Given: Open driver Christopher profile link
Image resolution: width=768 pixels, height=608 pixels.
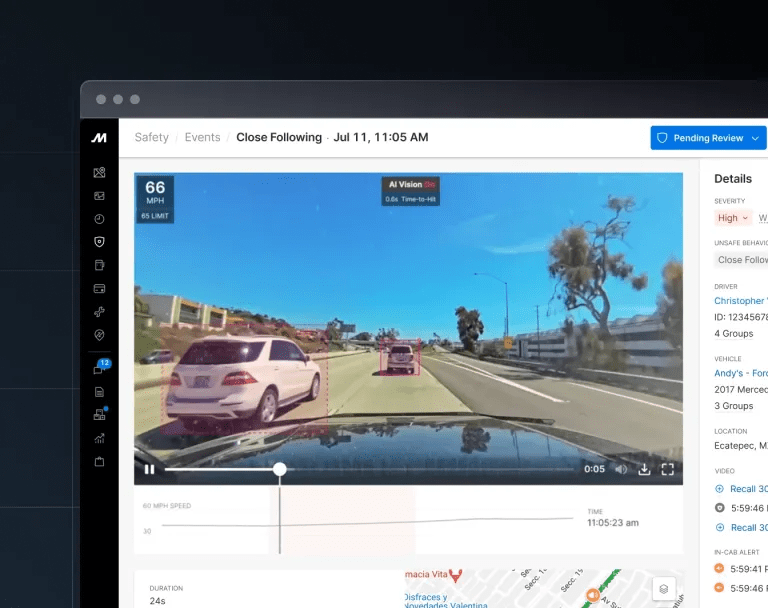Looking at the screenshot, I should point(740,301).
